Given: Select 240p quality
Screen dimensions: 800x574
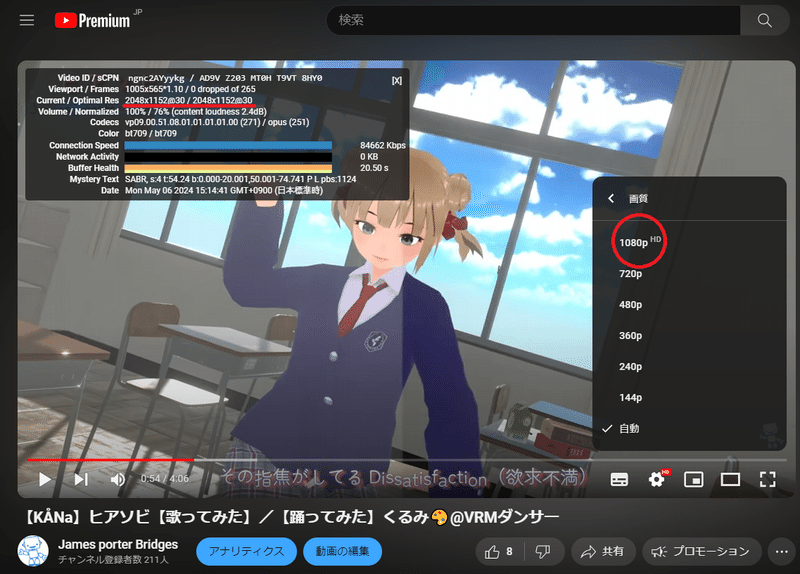Looking at the screenshot, I should [x=689, y=366].
